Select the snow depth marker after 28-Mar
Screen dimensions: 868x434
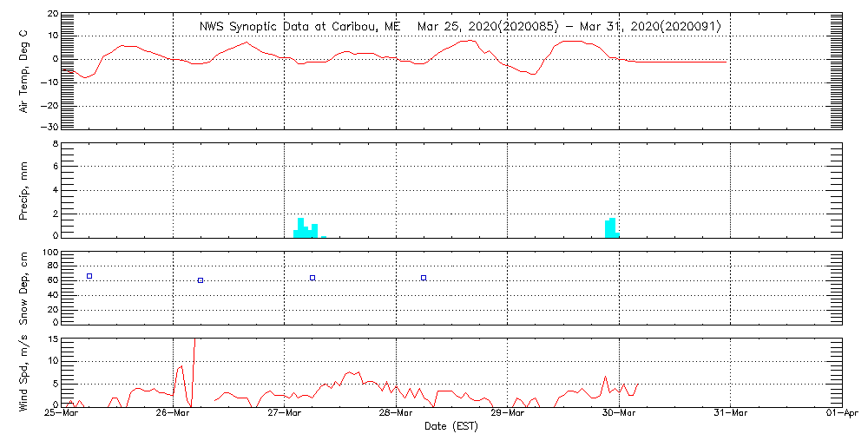424,278
